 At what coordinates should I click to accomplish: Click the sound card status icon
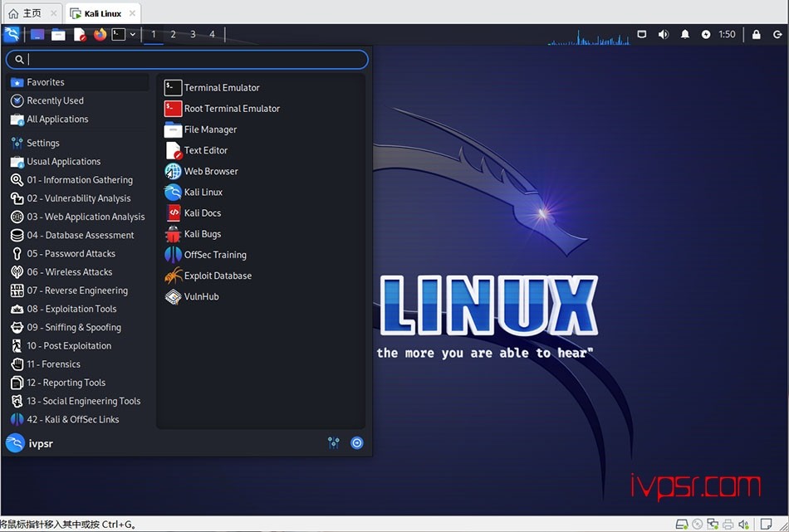pyautogui.click(x=743, y=525)
